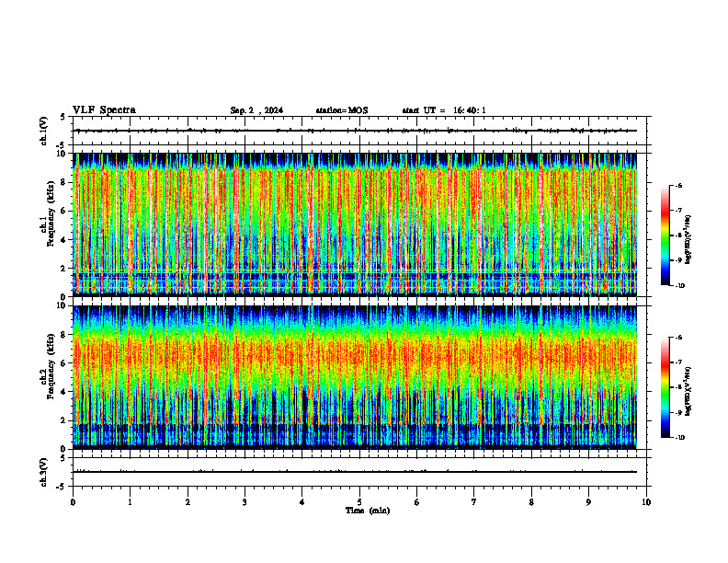The image size is (728, 563).
Task: Click time axis tick label "7"
Action: point(474,502)
